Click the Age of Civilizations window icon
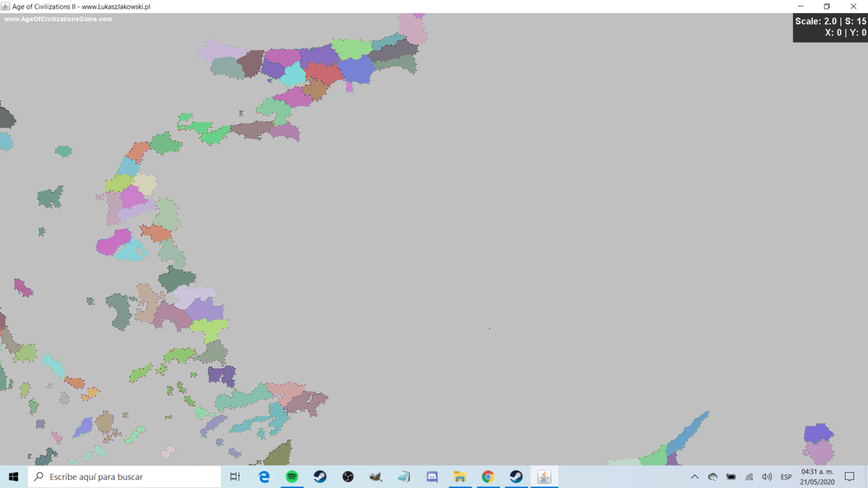 click(6, 7)
